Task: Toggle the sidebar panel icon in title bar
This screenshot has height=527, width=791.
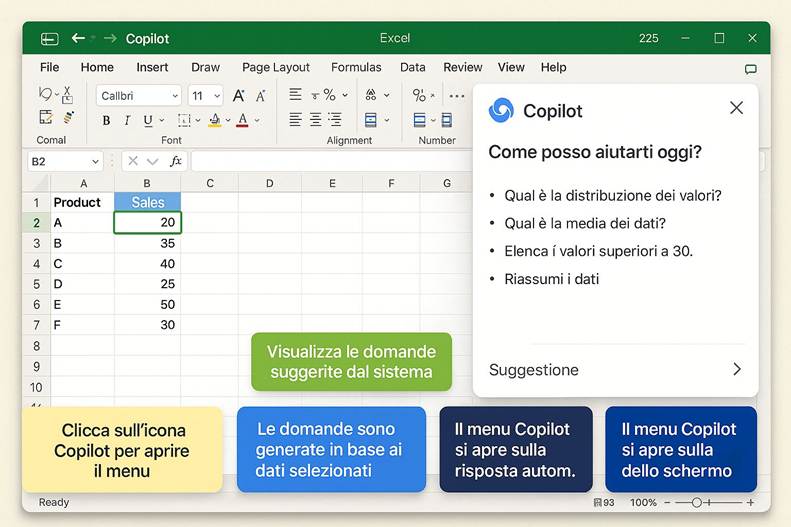Action: [49, 39]
